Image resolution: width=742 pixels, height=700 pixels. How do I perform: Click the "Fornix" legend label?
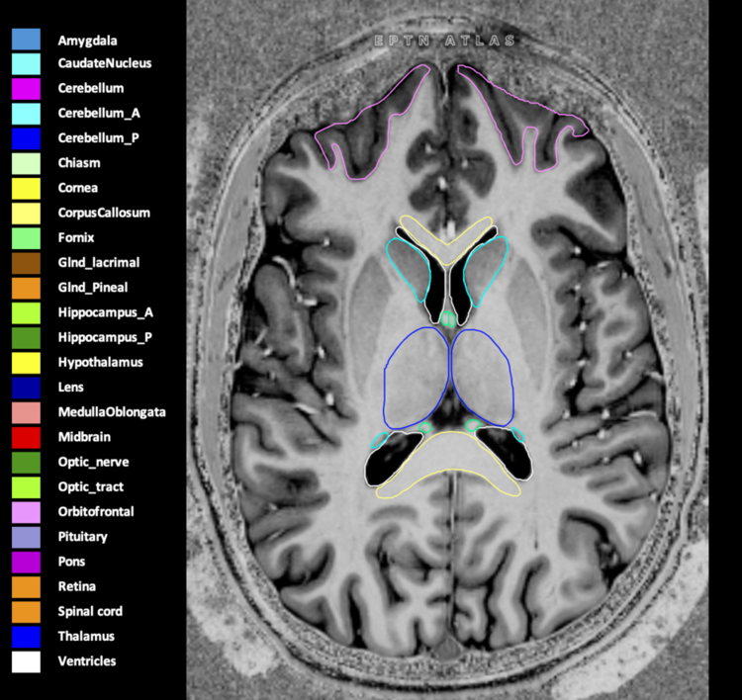[76, 238]
